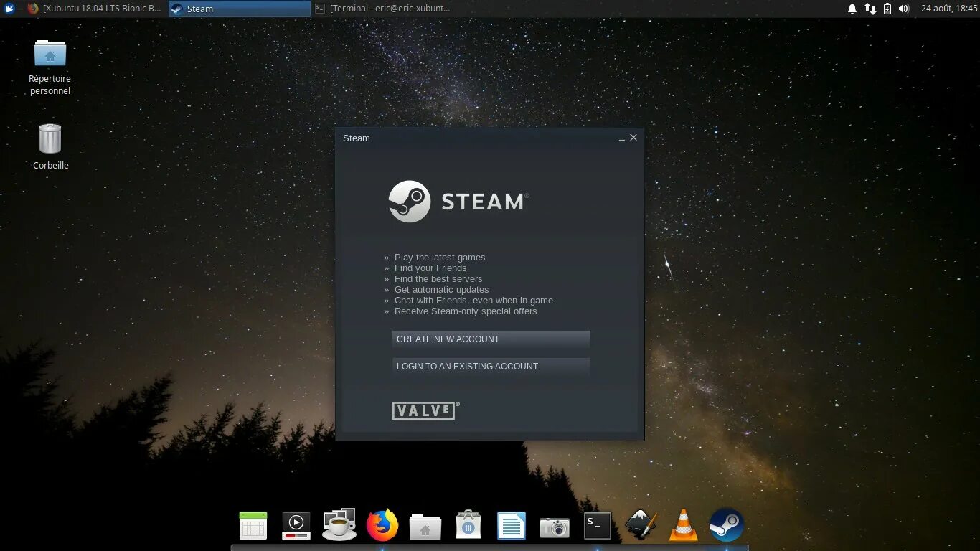Open the home folder file manager in dock
The width and height of the screenshot is (980, 551).
425,527
